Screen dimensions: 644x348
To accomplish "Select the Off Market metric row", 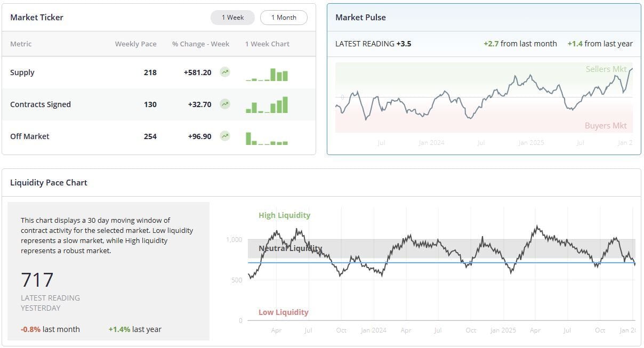I will [159, 136].
